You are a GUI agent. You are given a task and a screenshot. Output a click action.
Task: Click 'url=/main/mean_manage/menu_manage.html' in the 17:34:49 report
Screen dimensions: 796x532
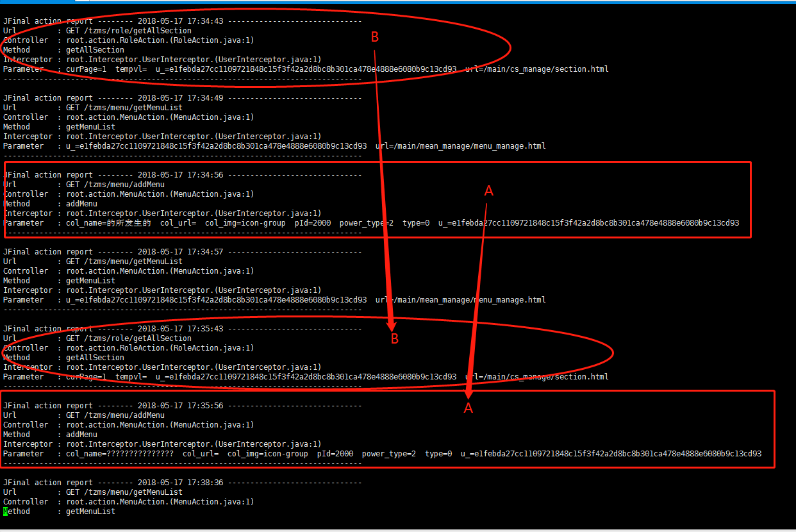point(461,146)
